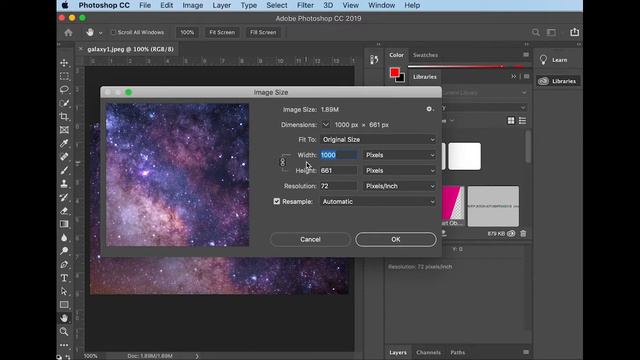The height and width of the screenshot is (360, 640).
Task: Open the Filter menu
Action: pyautogui.click(x=305, y=5)
